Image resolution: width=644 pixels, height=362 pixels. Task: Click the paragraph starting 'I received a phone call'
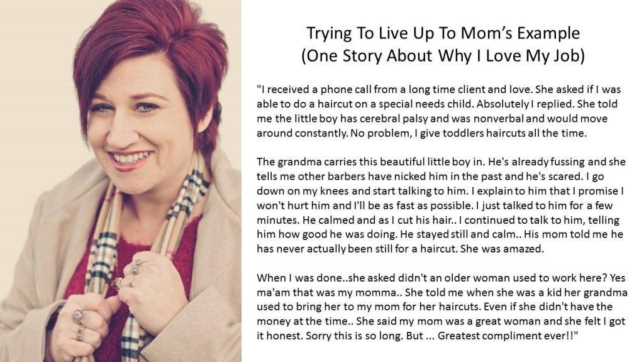point(438,111)
